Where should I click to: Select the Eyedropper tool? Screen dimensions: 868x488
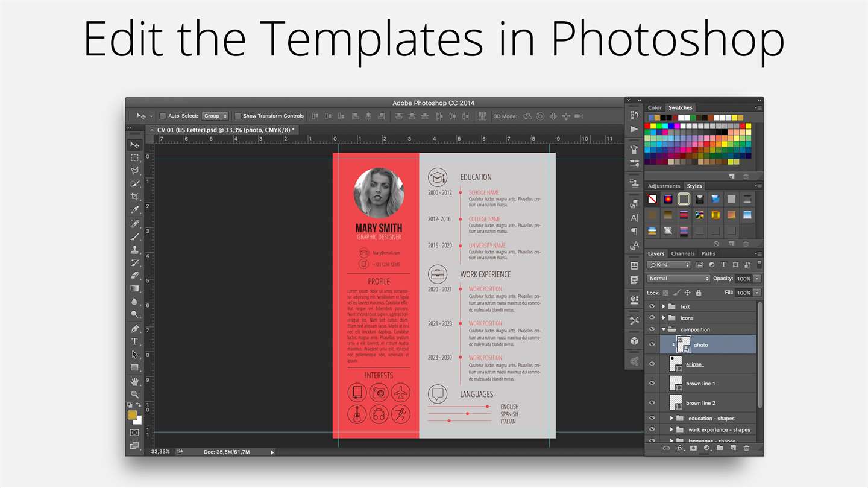[x=134, y=210]
